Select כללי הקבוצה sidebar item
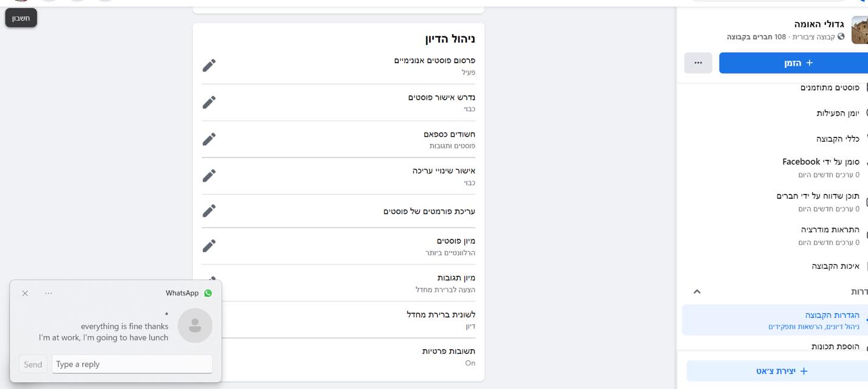868x389 pixels. tap(837, 139)
